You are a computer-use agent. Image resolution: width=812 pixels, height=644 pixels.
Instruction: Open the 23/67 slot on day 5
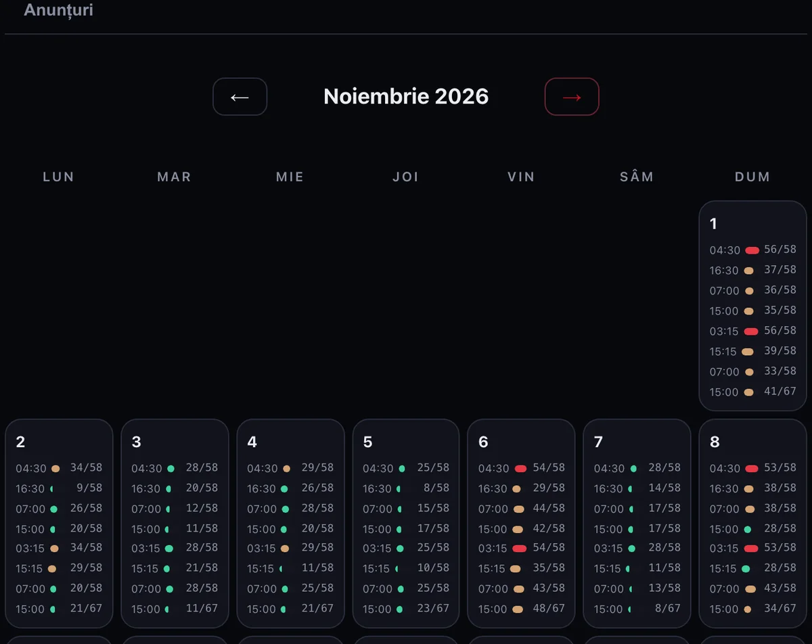406,609
